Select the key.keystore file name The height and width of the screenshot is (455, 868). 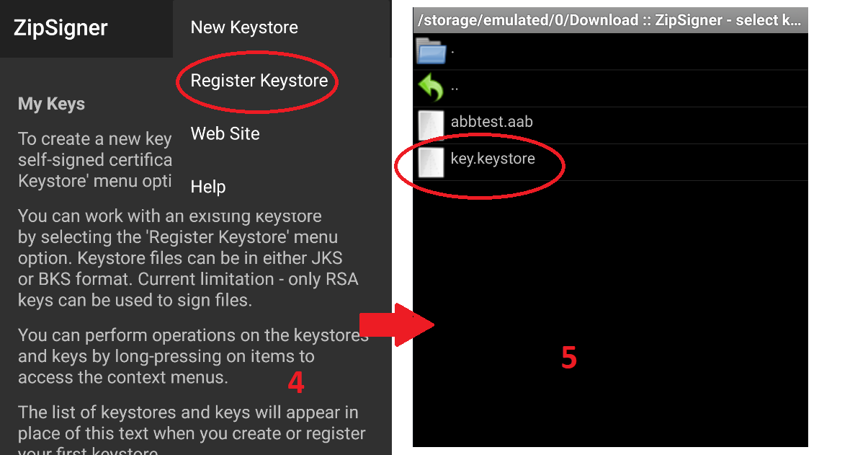point(493,159)
